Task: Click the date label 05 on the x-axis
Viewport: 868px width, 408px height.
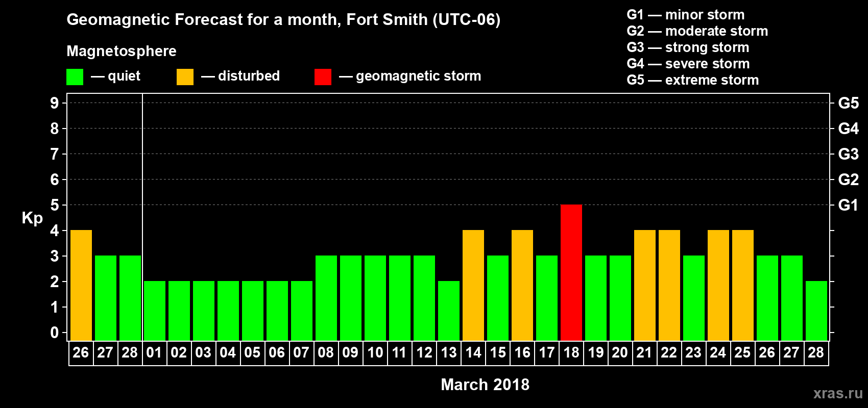Action: [253, 353]
